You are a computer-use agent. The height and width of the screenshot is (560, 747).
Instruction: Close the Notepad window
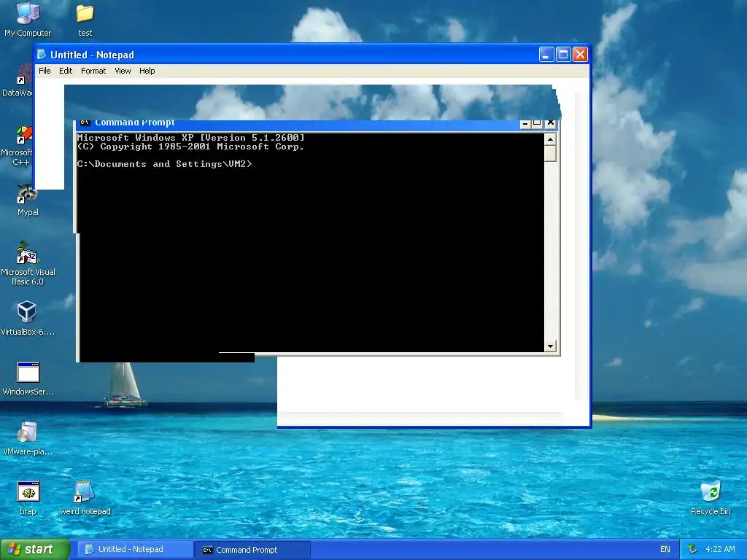[580, 55]
